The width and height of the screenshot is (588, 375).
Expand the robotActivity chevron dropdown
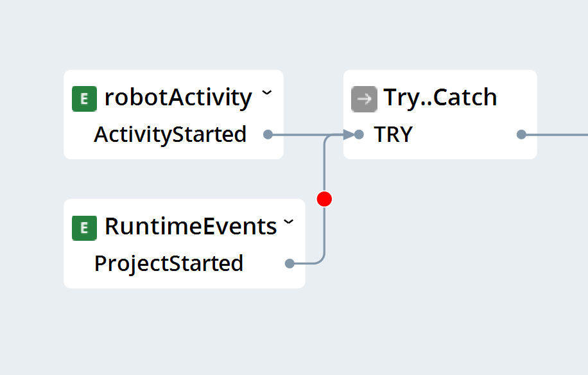266,92
